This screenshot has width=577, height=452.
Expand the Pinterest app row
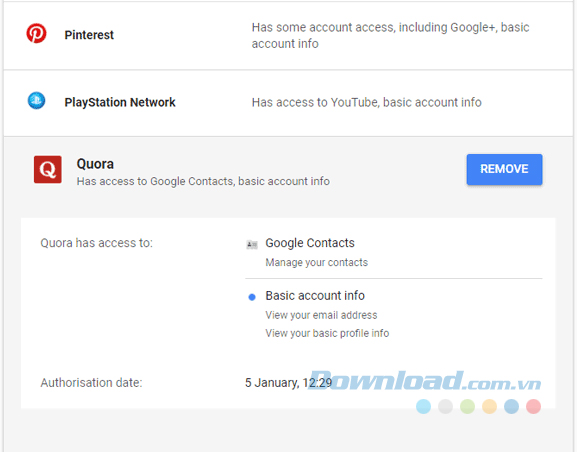click(x=288, y=36)
